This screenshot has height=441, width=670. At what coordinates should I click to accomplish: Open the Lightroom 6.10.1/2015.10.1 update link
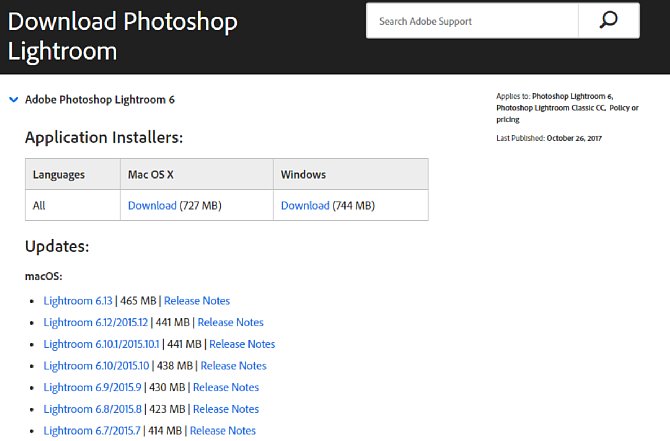tap(100, 344)
